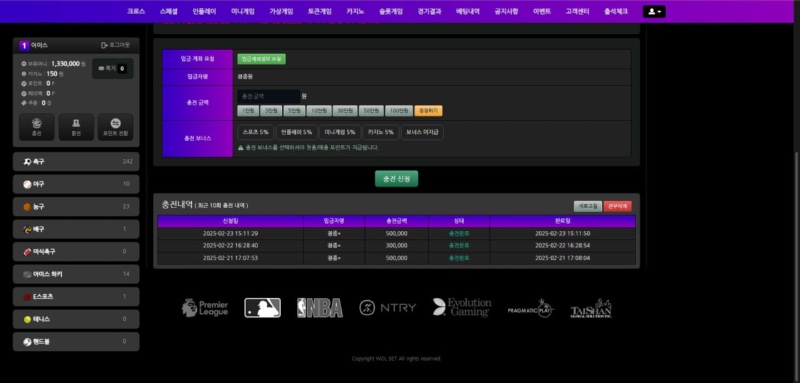Focus the 충전 금액 amount input field
This screenshot has width=800, height=383.
(x=269, y=96)
